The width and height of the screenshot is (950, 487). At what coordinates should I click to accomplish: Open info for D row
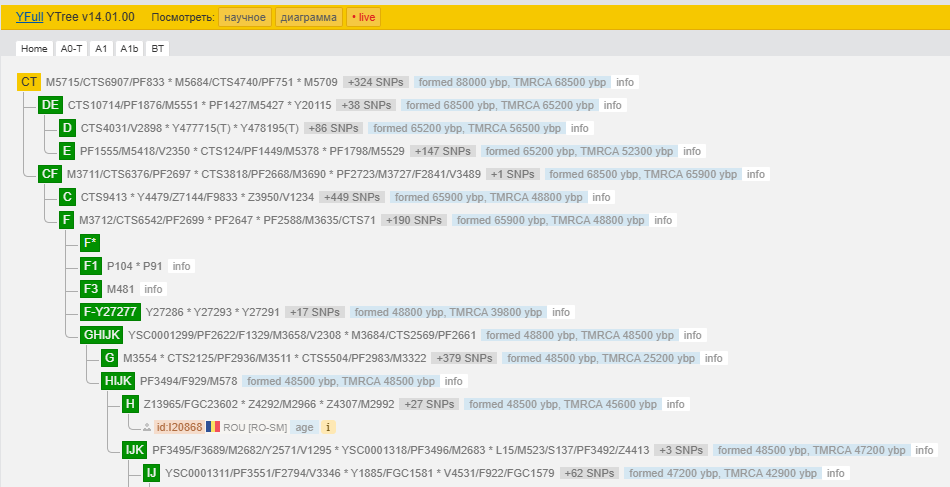(x=580, y=128)
